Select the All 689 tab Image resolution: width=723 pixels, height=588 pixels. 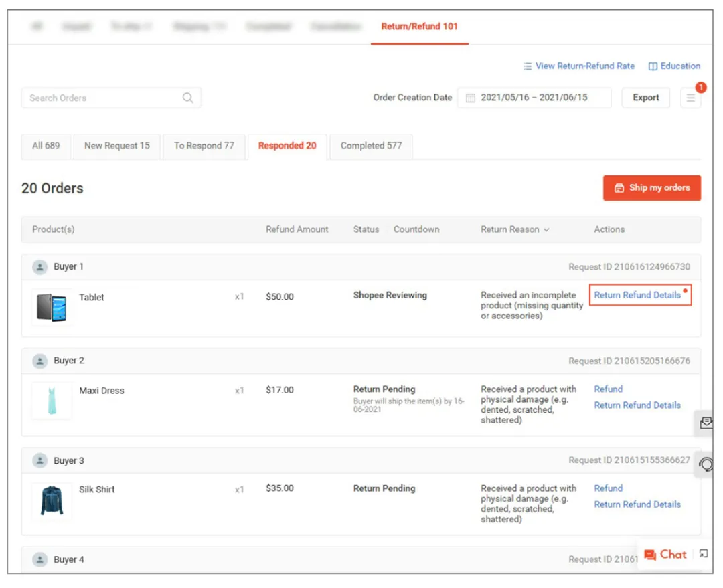point(46,146)
